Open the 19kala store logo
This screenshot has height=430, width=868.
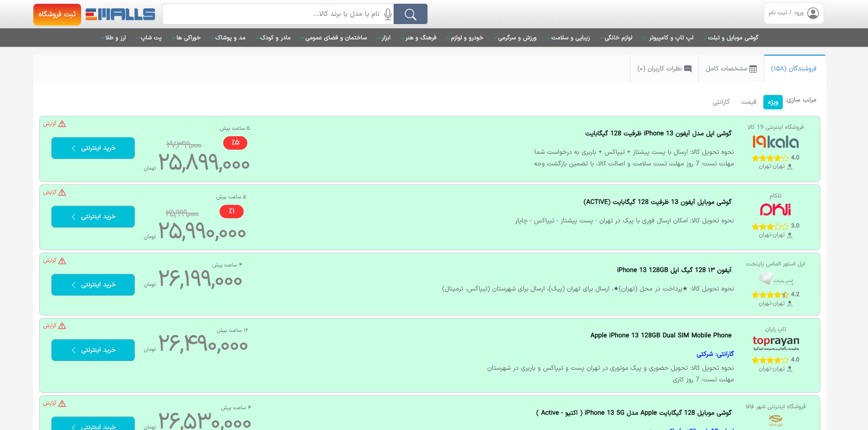point(775,142)
